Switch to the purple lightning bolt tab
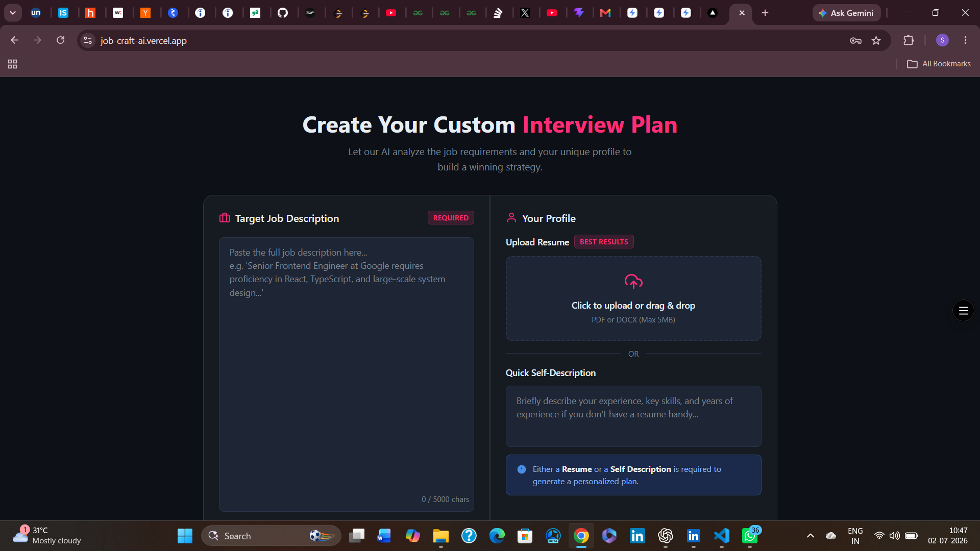The image size is (980, 551). [579, 13]
